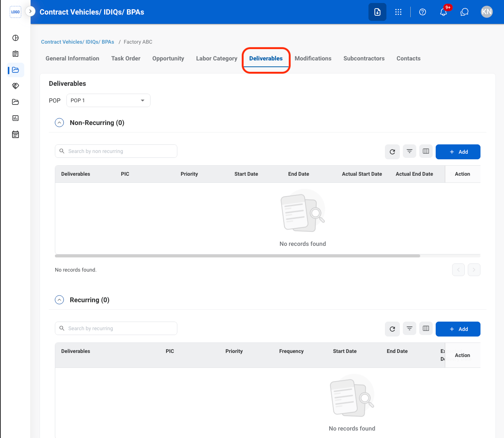Open filter for Recurring table
This screenshot has width=504, height=438.
pyautogui.click(x=410, y=328)
